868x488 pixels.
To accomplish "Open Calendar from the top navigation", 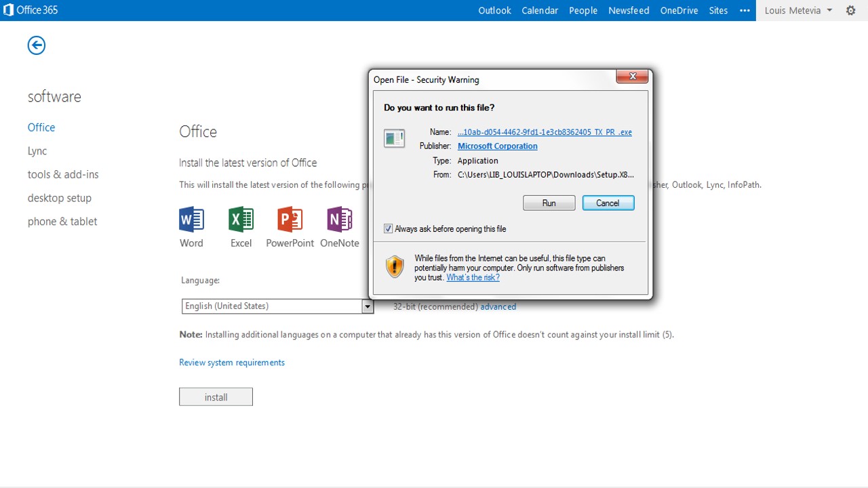I will click(540, 10).
